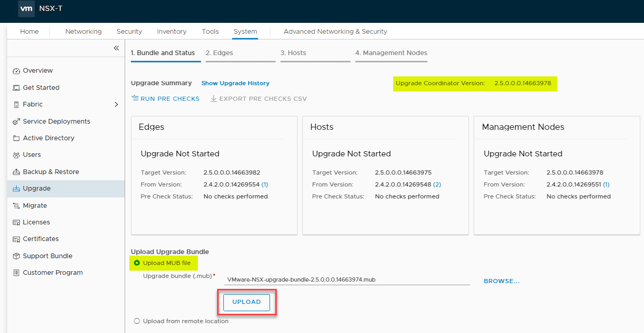The height and width of the screenshot is (333, 644).
Task: Click the Active Directory folder icon
Action: point(16,138)
